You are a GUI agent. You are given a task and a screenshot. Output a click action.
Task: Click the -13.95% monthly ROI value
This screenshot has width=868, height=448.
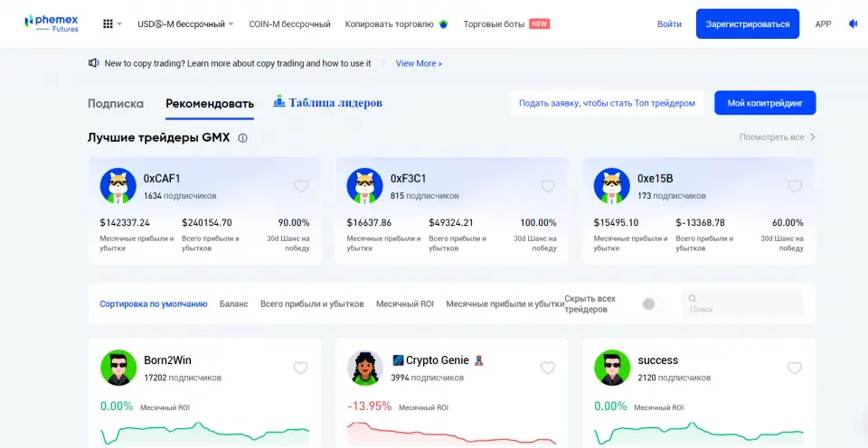(x=369, y=406)
